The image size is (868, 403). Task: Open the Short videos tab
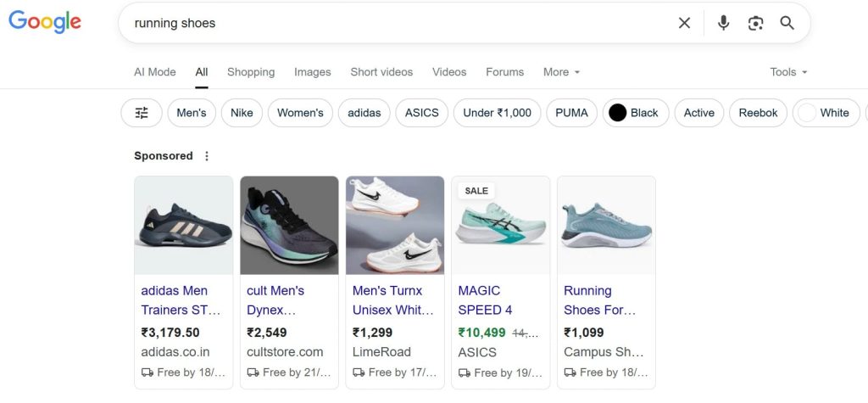coord(381,72)
